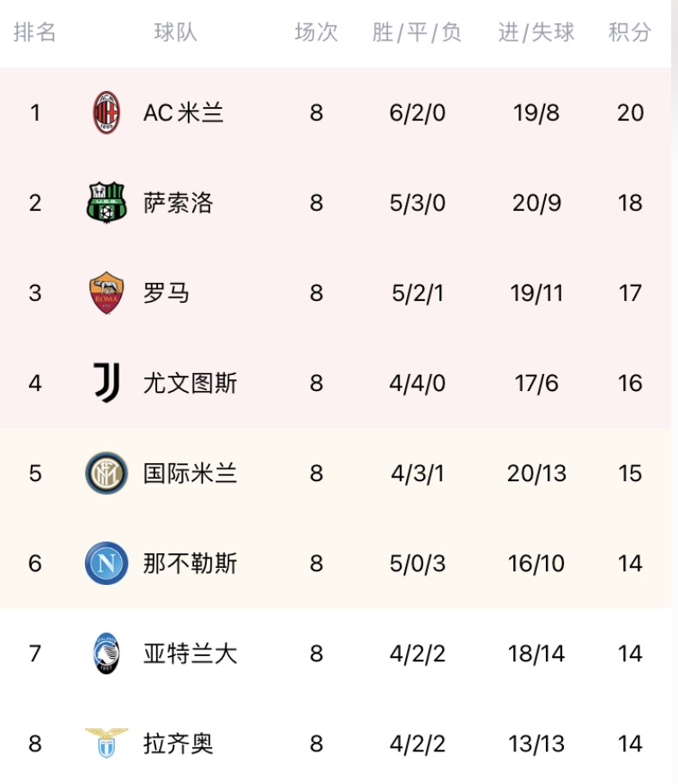Click the 进/失球 goals column header

(536, 32)
